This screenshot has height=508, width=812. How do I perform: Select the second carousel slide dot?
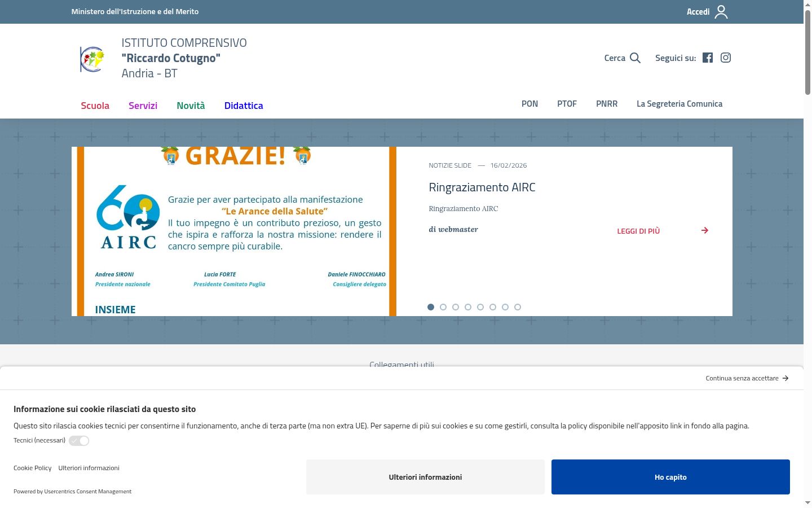coord(443,307)
